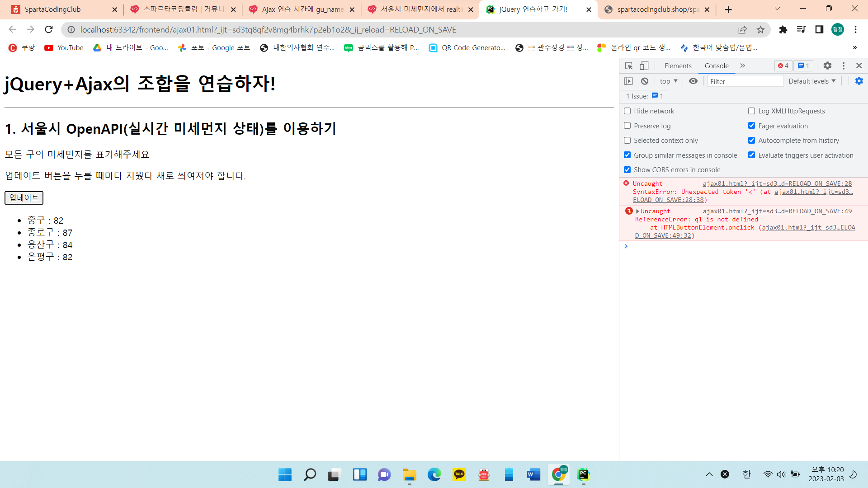Open the YouTube bookmark
Screen dimensions: 868x488
tap(64, 47)
